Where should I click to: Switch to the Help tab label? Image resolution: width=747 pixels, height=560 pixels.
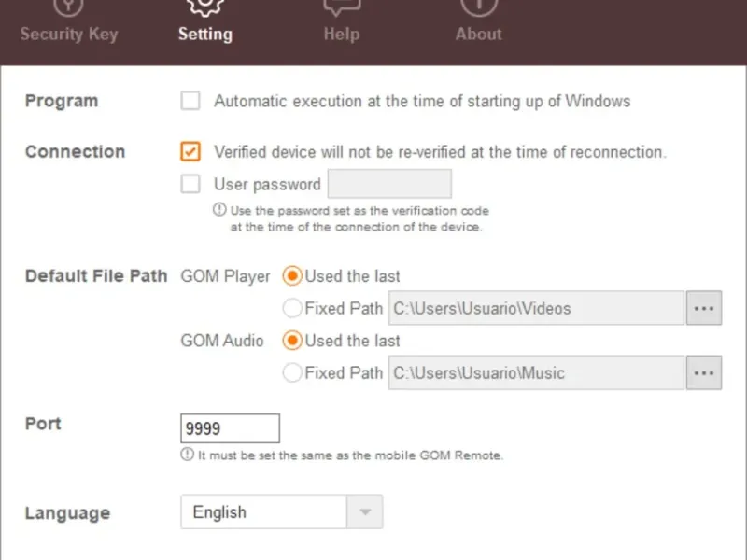coord(341,35)
